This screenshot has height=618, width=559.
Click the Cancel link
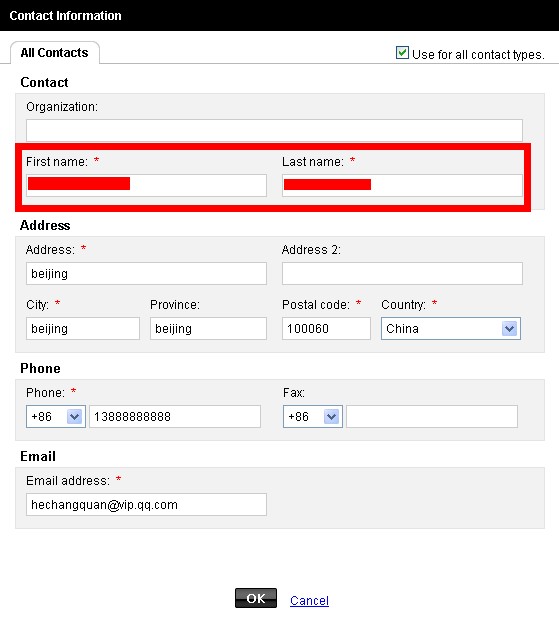[x=309, y=600]
